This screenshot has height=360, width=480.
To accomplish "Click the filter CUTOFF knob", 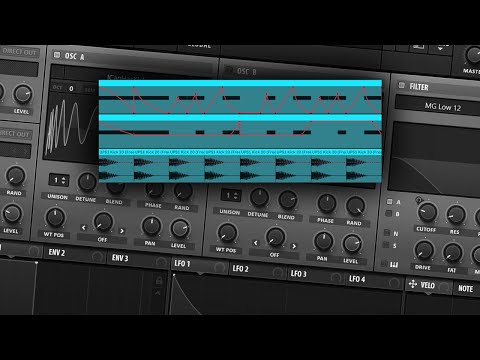I will pos(427,212).
